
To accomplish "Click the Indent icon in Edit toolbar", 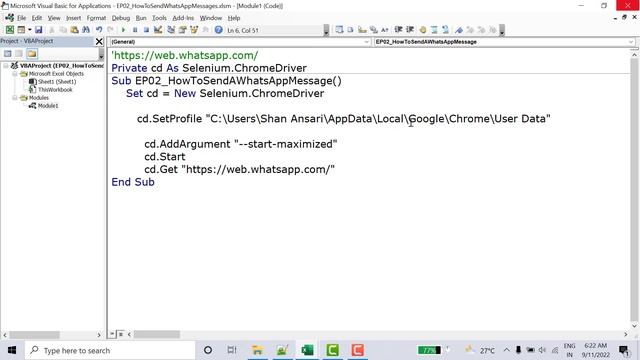I will pos(398,30).
